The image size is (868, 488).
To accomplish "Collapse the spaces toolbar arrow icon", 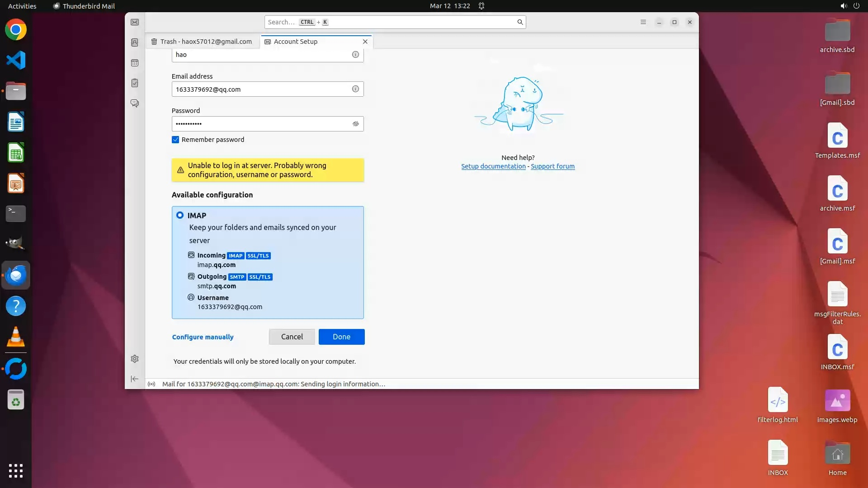I will pos(135,379).
